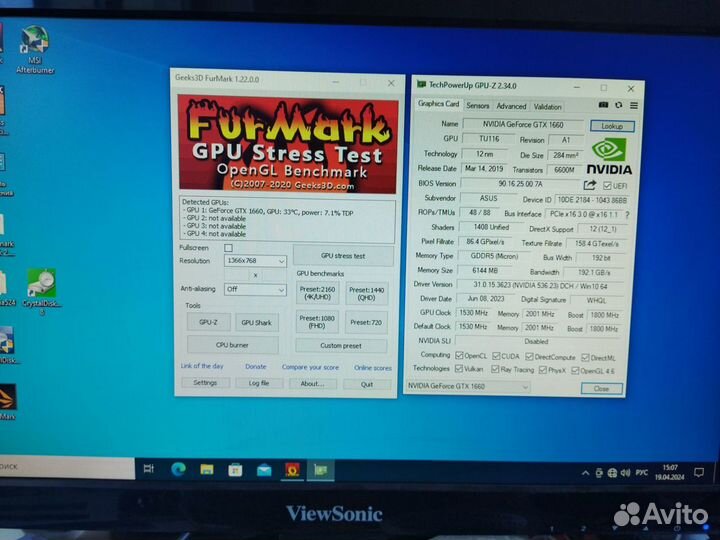Screen dimensions: 720x540
Task: Click Lookup button in GPU-Z
Action: point(612,126)
